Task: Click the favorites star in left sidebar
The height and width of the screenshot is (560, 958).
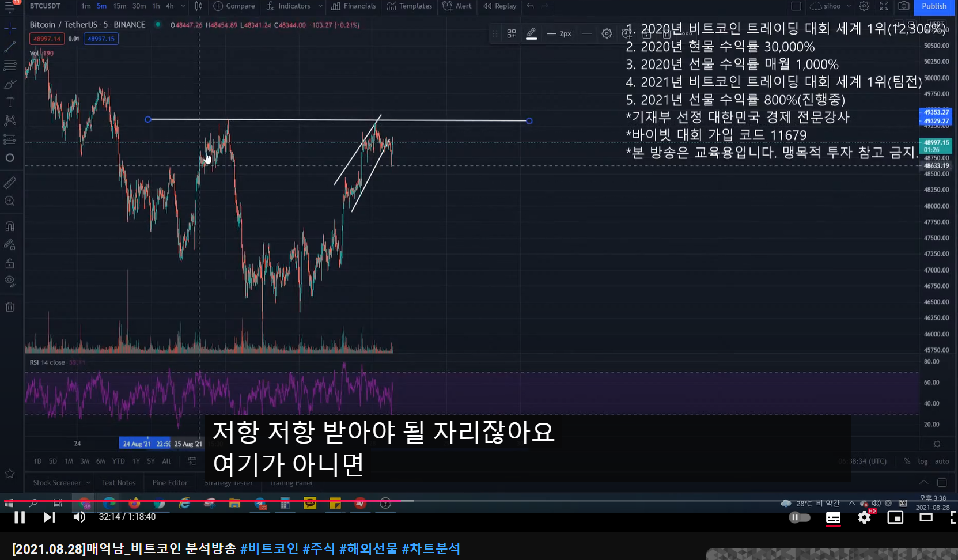Action: (10, 474)
